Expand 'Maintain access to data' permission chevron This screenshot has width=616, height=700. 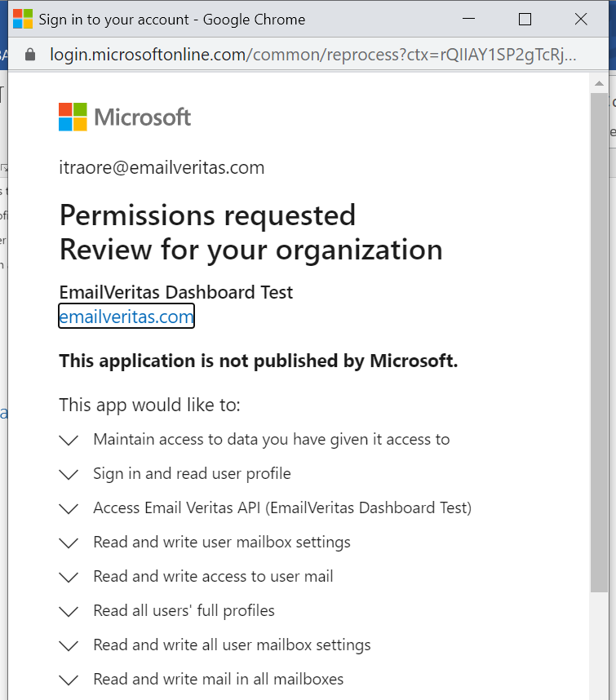pyautogui.click(x=69, y=441)
